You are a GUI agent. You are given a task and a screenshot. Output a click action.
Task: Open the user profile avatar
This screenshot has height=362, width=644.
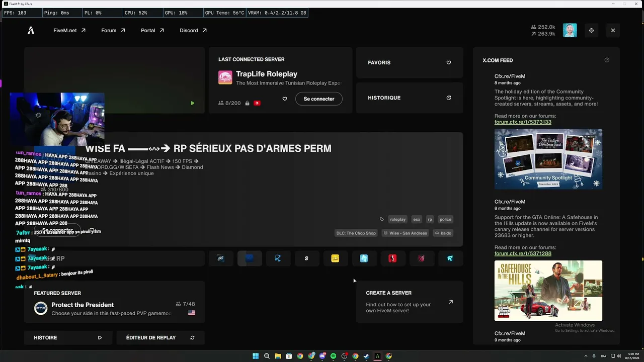(570, 31)
